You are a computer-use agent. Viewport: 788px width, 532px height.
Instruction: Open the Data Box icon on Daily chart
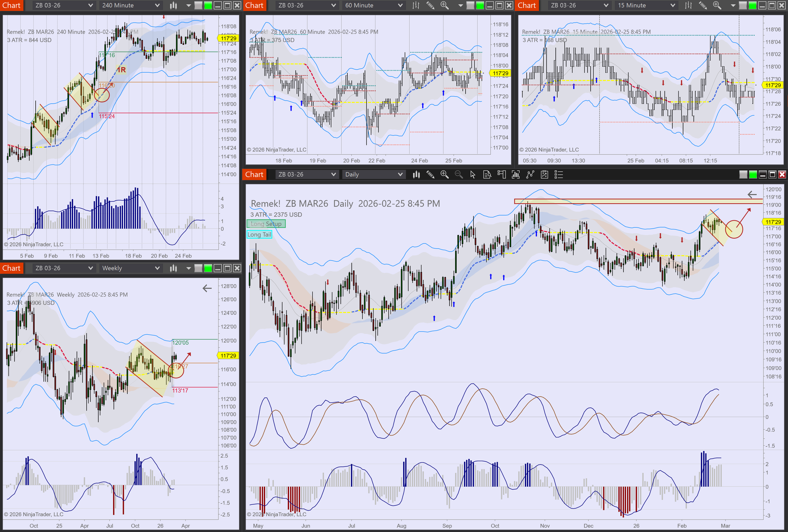tap(487, 175)
